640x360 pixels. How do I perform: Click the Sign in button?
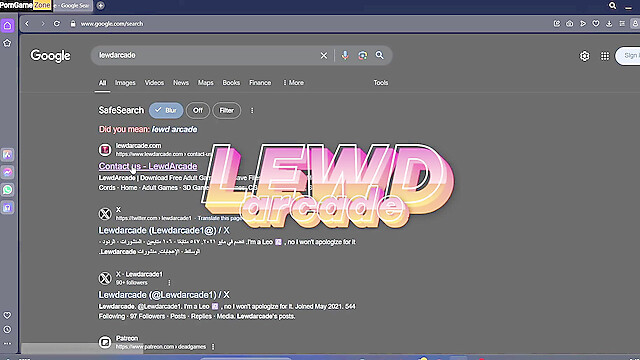click(x=629, y=56)
